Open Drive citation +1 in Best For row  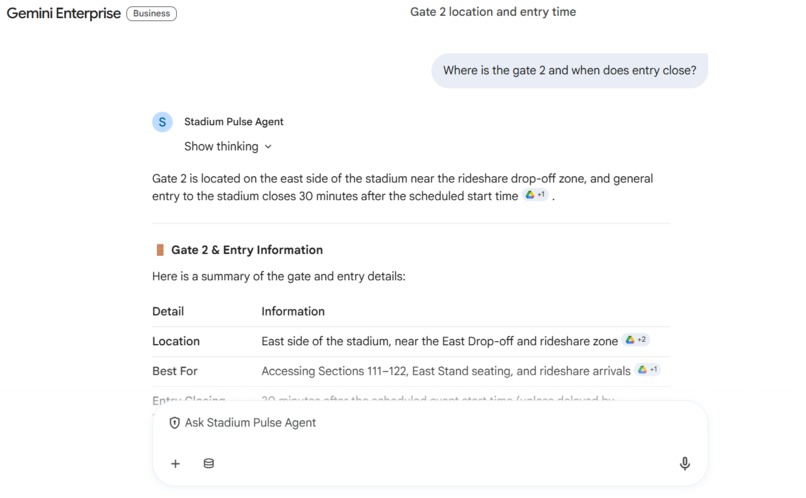click(648, 370)
